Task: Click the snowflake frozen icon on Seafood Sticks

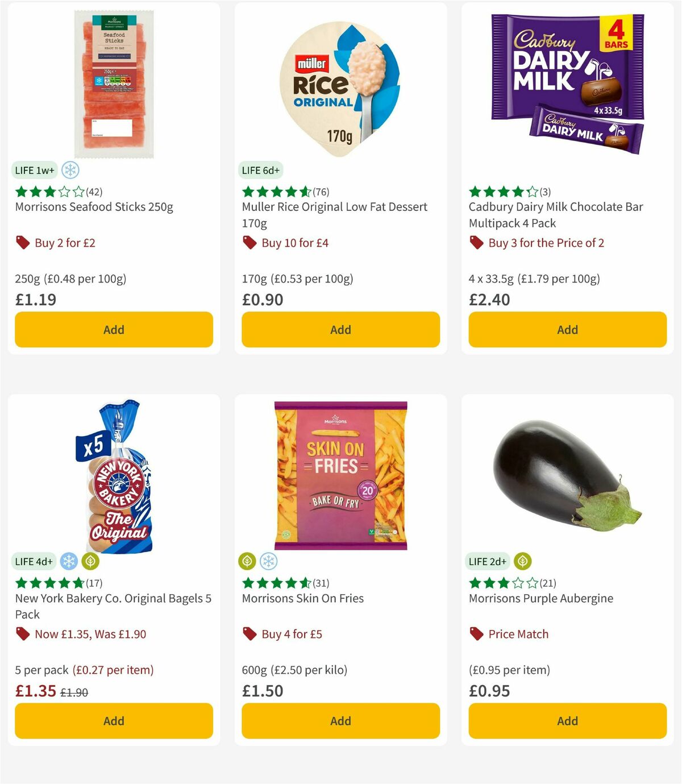Action: 70,170
